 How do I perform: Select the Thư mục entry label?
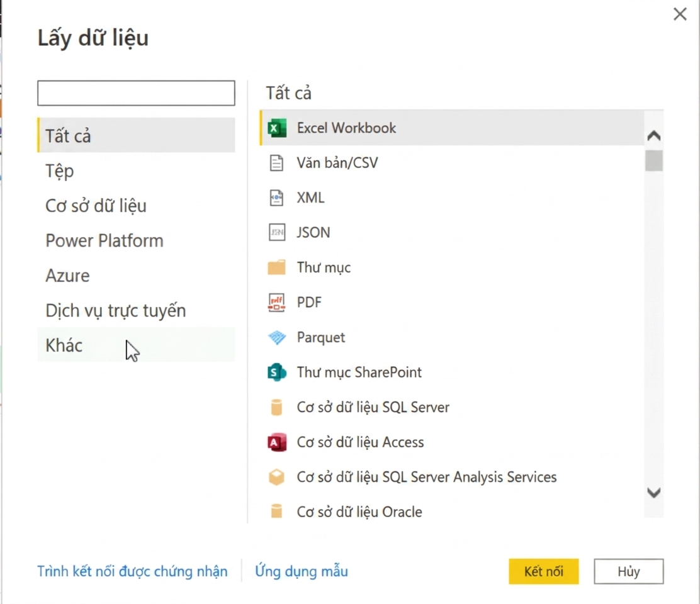point(324,267)
